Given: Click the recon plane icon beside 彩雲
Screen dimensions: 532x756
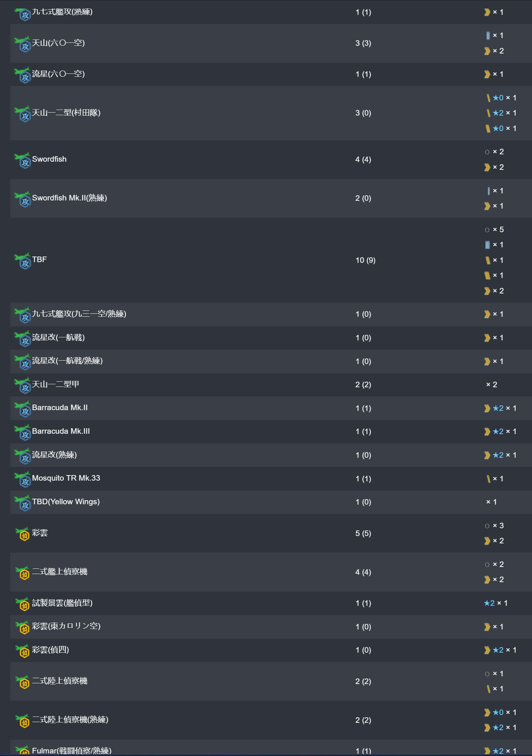Looking at the screenshot, I should click(23, 534).
